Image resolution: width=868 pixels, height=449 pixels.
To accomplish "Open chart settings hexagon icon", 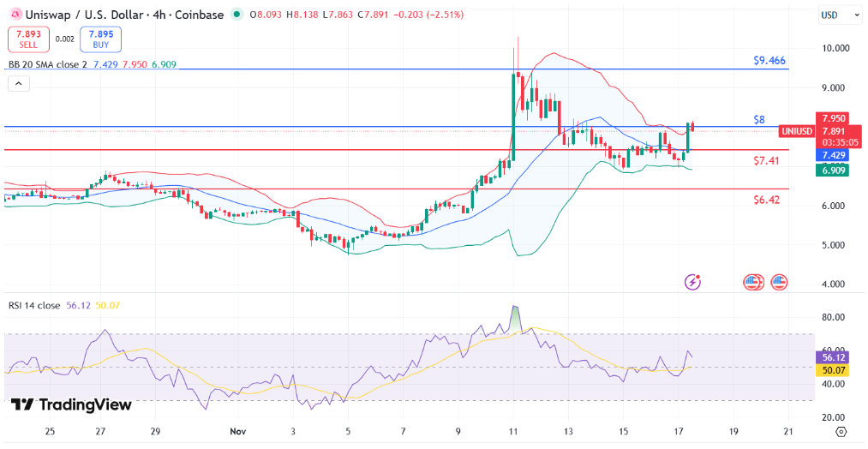I will coord(841,431).
